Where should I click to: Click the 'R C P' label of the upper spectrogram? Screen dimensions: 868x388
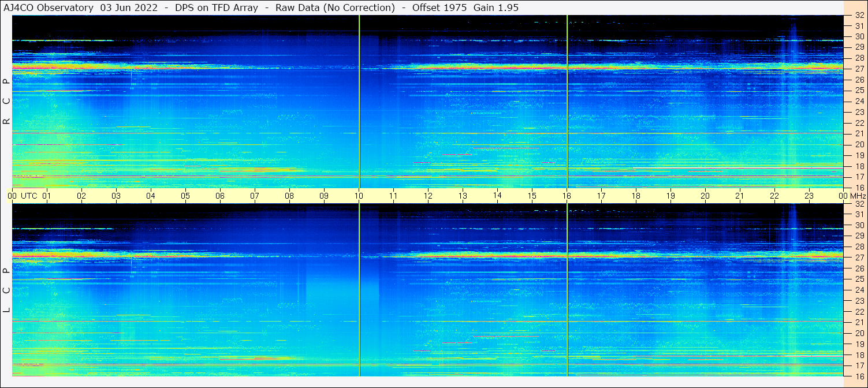tap(6, 102)
